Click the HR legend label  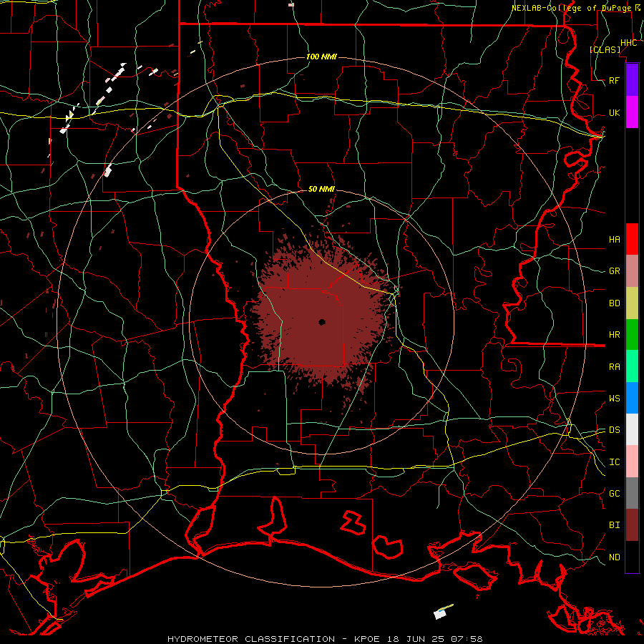(614, 335)
